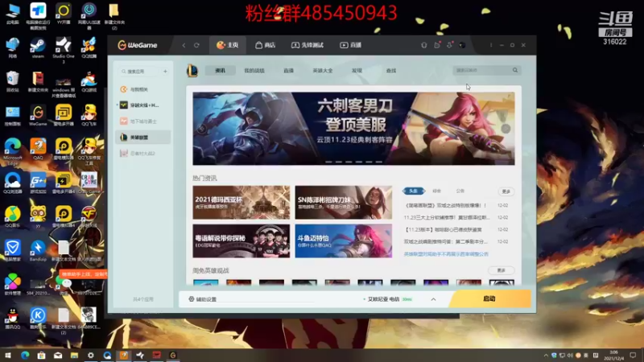Open the 我的战绩 sub-tab
Screen dimensions: 644x362
click(x=254, y=71)
